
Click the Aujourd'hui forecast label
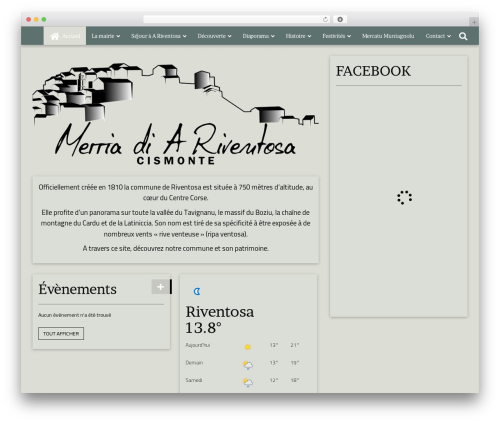198,345
